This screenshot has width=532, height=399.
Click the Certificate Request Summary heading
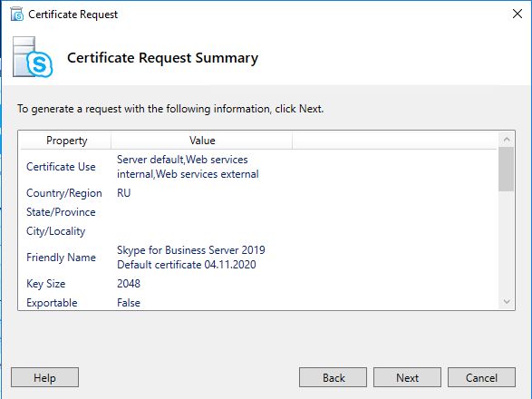[162, 58]
